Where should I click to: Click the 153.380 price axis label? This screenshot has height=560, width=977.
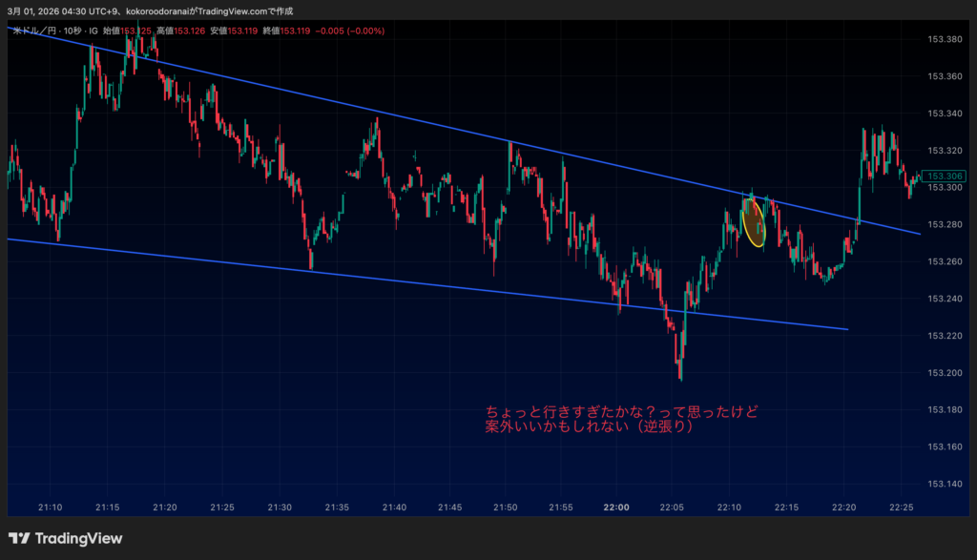point(944,39)
